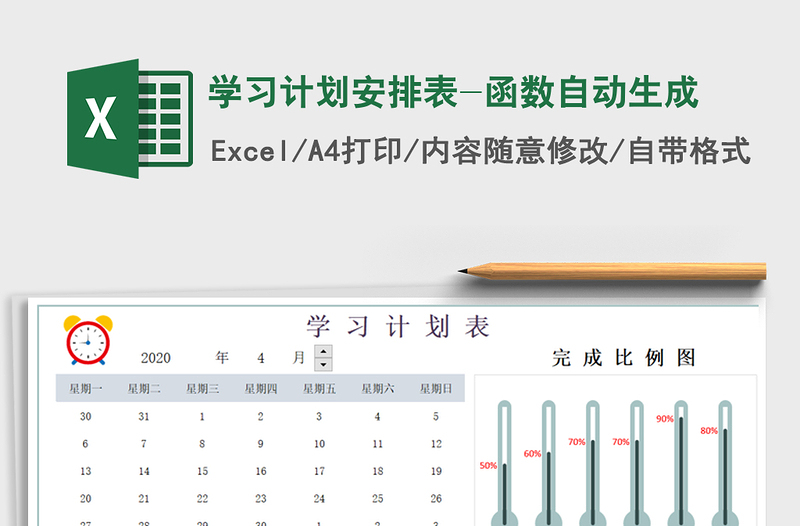The width and height of the screenshot is (800, 526).
Task: Increase month with spinner up arrow
Action: (323, 352)
